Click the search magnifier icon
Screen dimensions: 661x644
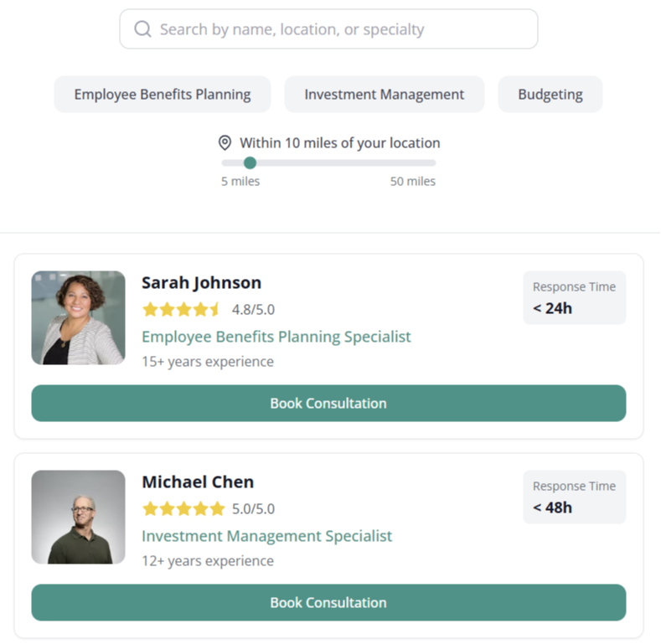coord(143,29)
